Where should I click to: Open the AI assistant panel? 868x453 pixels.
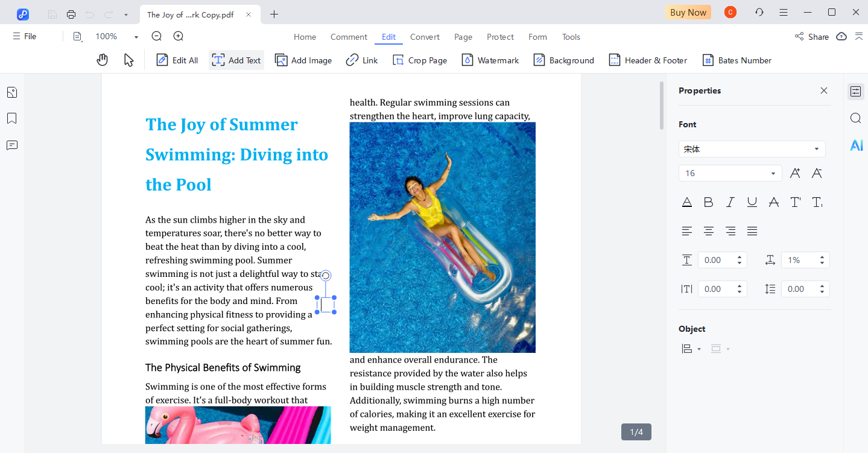click(x=855, y=145)
